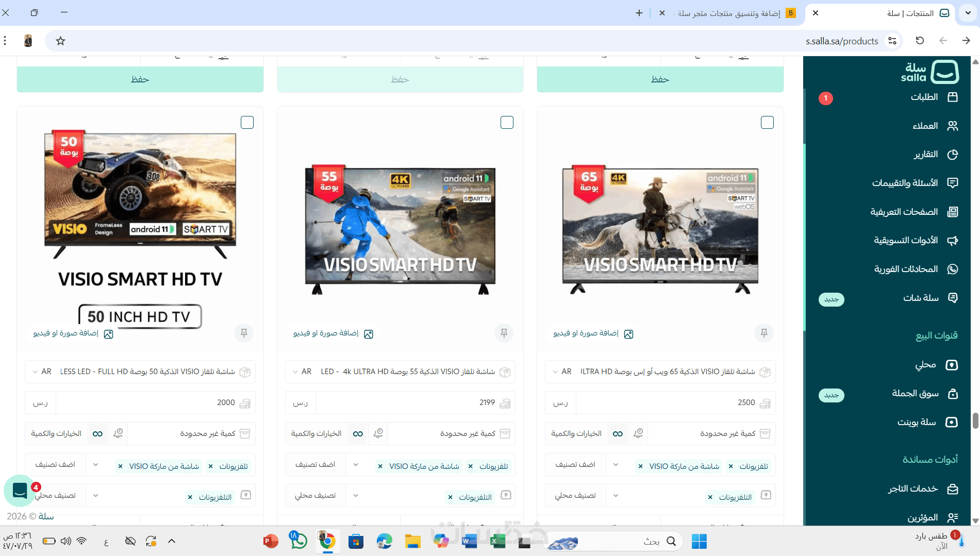Open the Windows Start menu
The image size is (980, 556).
699,542
